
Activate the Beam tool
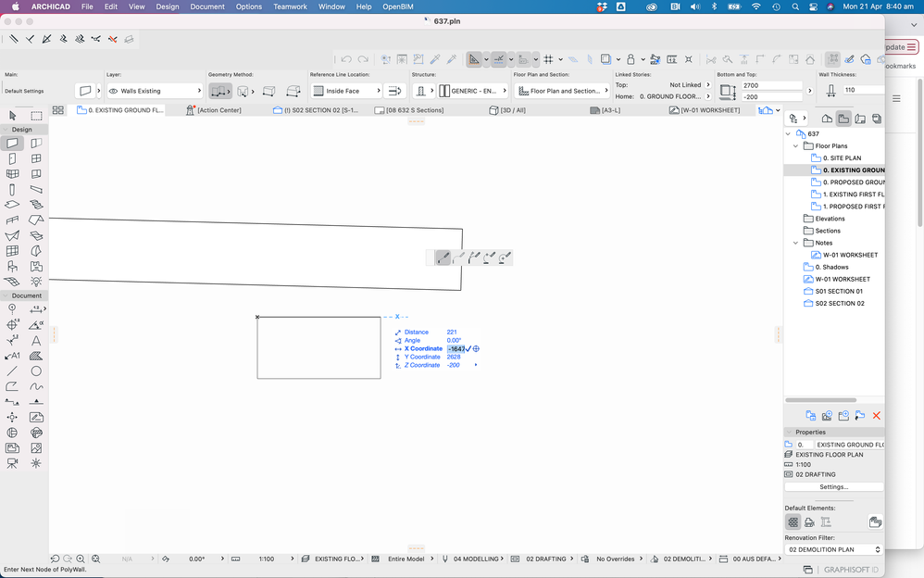[36, 190]
